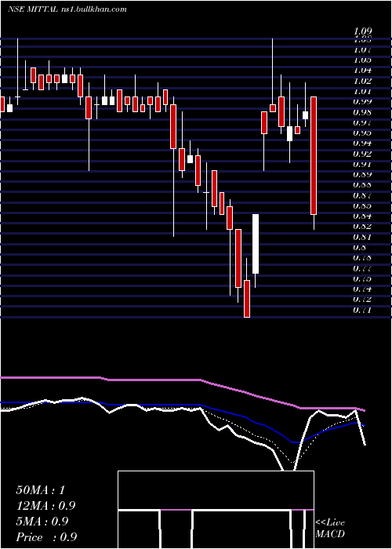Click the 0.91 price axis label
392x549 pixels.
click(362, 164)
